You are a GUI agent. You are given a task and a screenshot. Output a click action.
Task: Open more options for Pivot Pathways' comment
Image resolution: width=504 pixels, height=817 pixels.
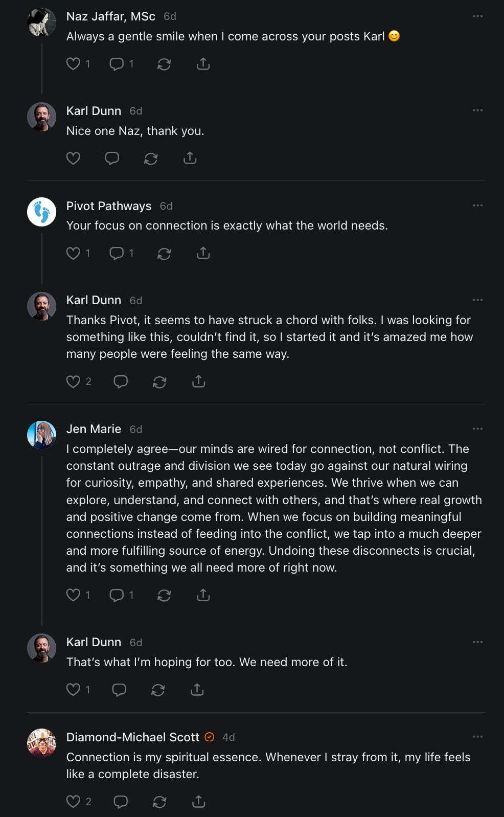477,206
